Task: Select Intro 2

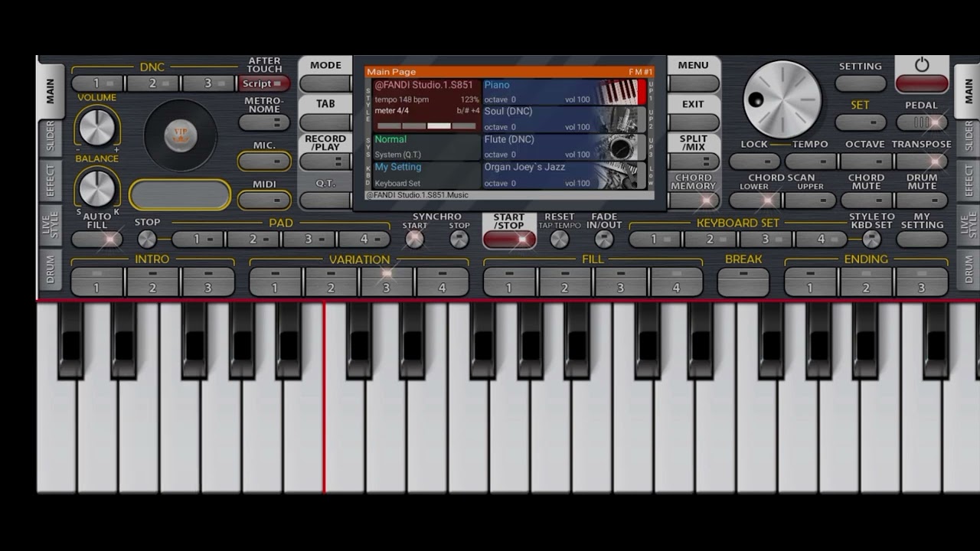Action: click(x=152, y=282)
